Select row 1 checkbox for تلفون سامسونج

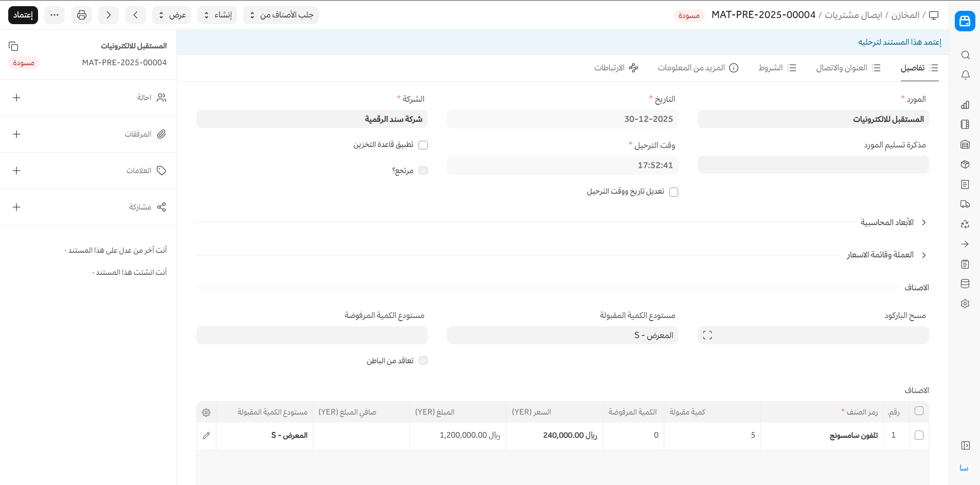(919, 436)
